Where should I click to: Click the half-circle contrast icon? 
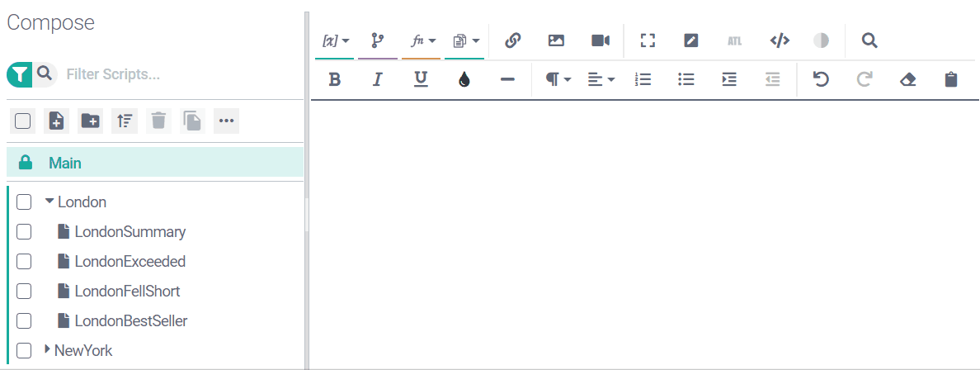coord(822,40)
